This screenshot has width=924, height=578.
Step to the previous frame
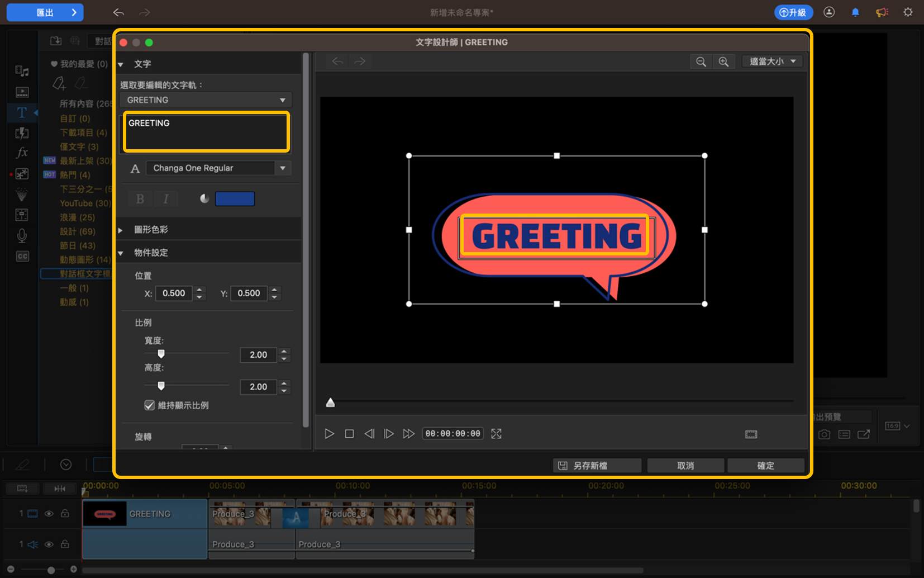click(369, 434)
